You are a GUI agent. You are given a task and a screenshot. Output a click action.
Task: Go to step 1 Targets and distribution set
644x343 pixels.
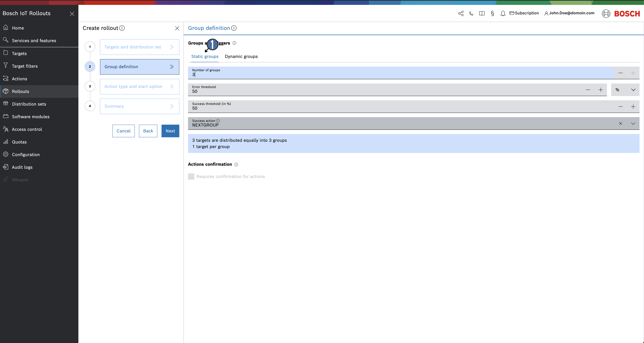(140, 47)
